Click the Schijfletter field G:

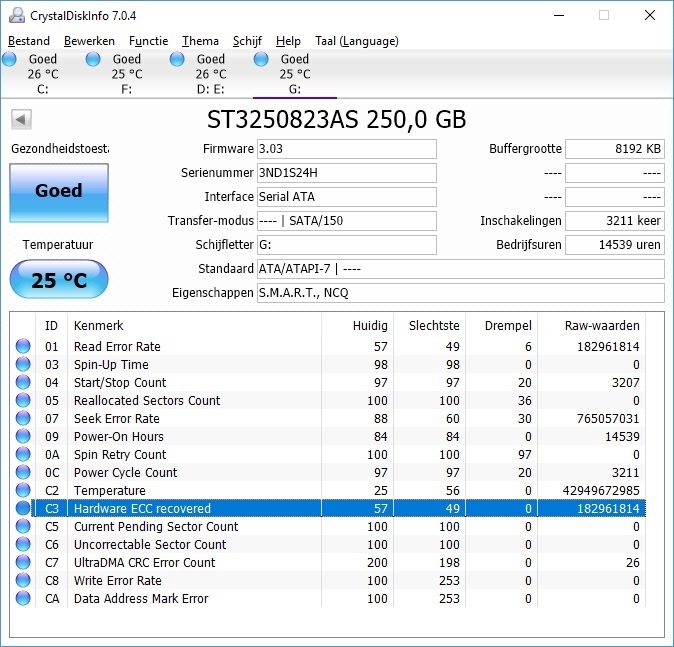(x=346, y=245)
